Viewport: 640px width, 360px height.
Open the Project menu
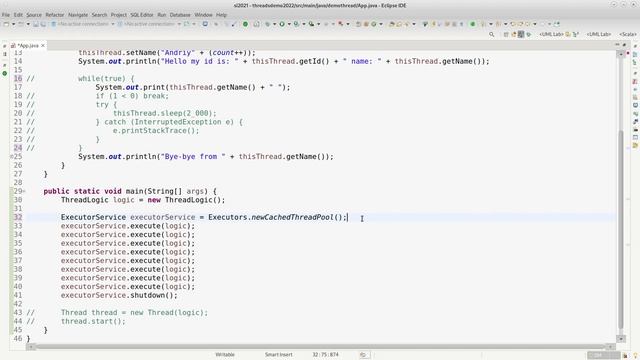(119, 15)
